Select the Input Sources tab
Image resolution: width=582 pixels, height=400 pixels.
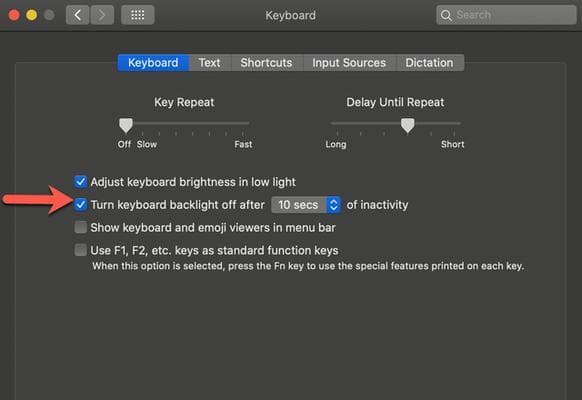(349, 63)
